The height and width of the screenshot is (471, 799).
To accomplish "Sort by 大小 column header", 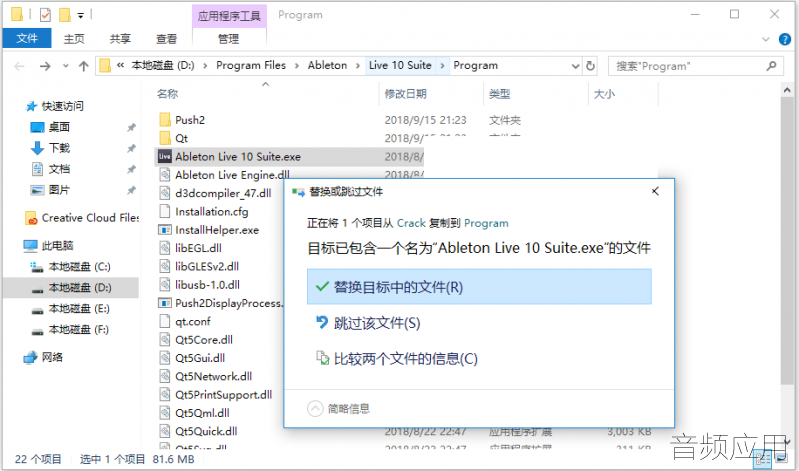I will [604, 94].
